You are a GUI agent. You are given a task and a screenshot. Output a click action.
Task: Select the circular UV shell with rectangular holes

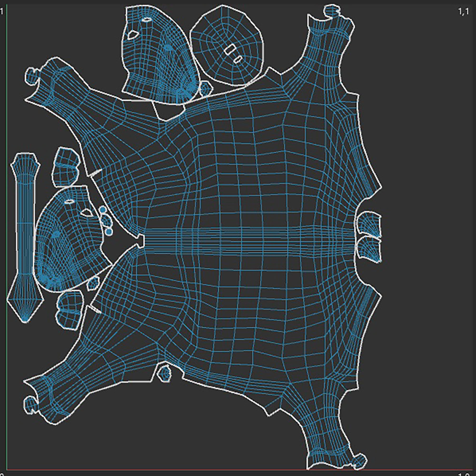pos(227,46)
